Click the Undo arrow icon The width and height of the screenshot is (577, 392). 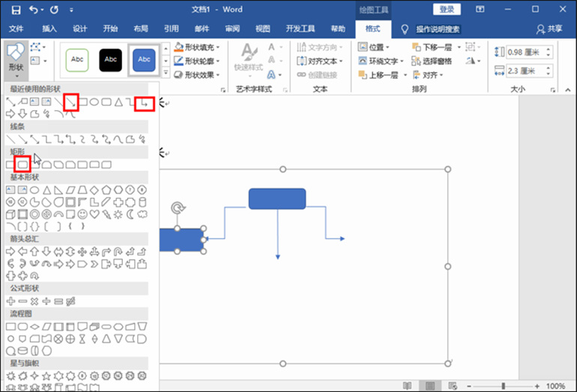pos(34,10)
